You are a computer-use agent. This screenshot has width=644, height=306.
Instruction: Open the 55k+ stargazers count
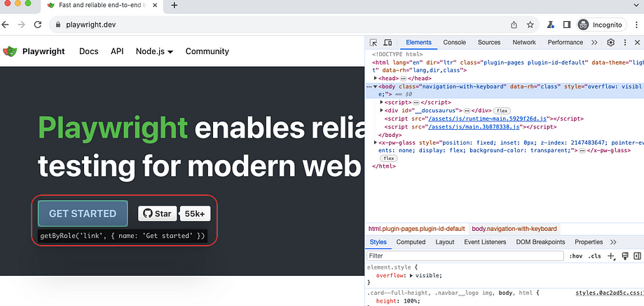[196, 213]
